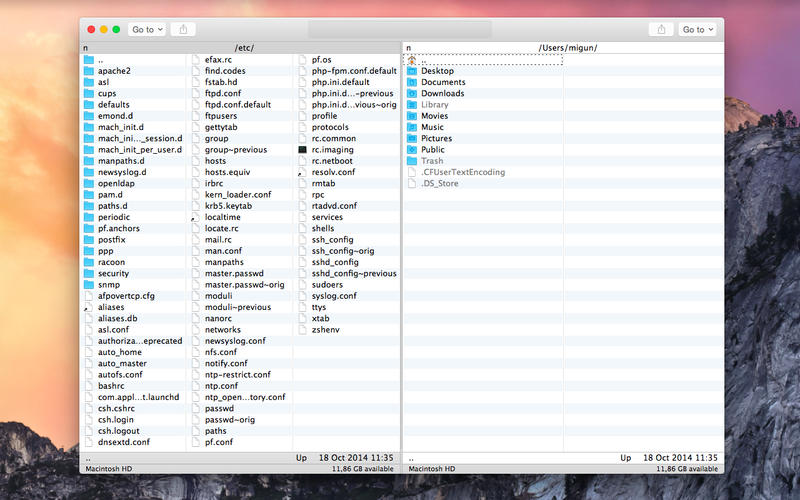Screen dimensions: 800x500
Task: Select file newsyslog.conf
Action: tap(235, 341)
